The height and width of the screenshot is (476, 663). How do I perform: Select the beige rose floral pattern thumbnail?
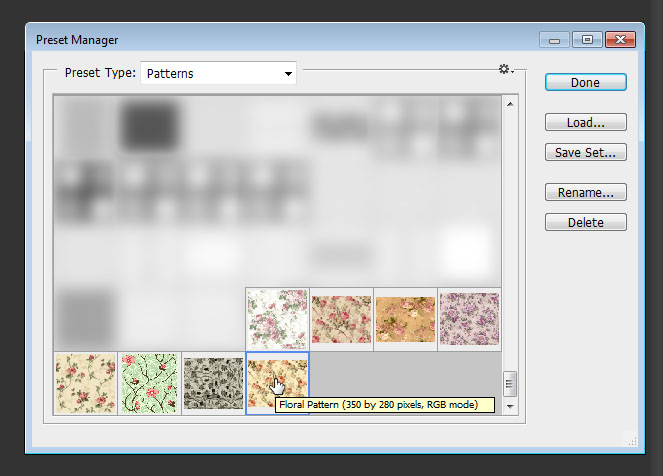(x=341, y=319)
